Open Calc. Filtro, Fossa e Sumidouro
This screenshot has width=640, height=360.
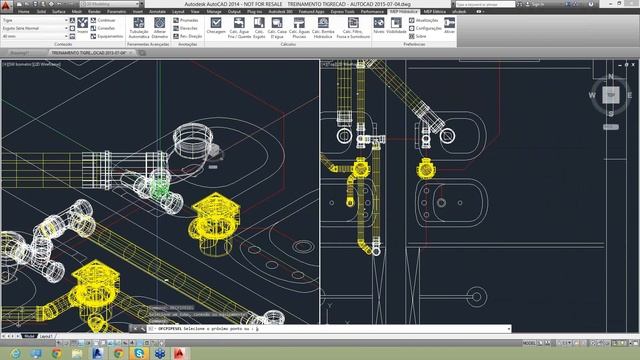353,28
